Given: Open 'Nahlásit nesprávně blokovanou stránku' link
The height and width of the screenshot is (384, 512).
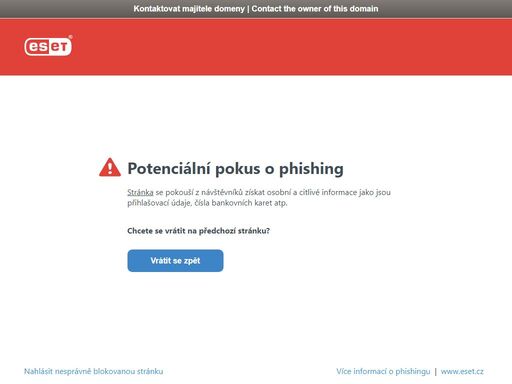Looking at the screenshot, I should 94,371.
